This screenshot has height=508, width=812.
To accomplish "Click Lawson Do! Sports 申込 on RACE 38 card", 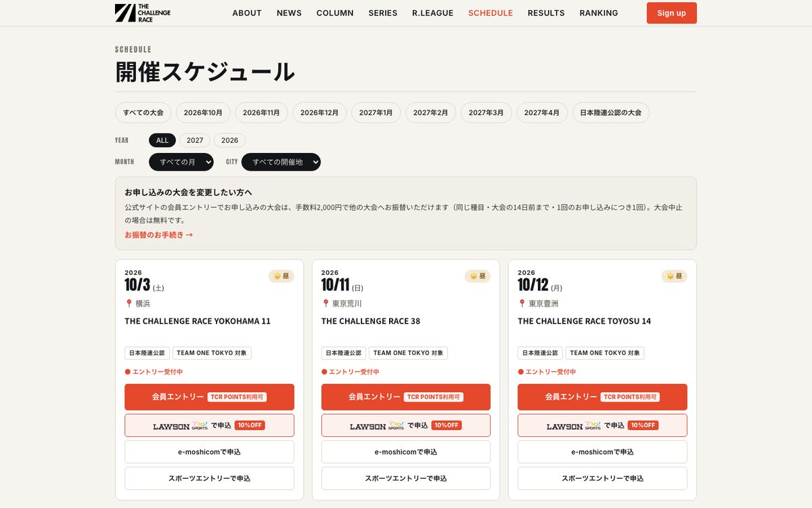I will coord(406,425).
